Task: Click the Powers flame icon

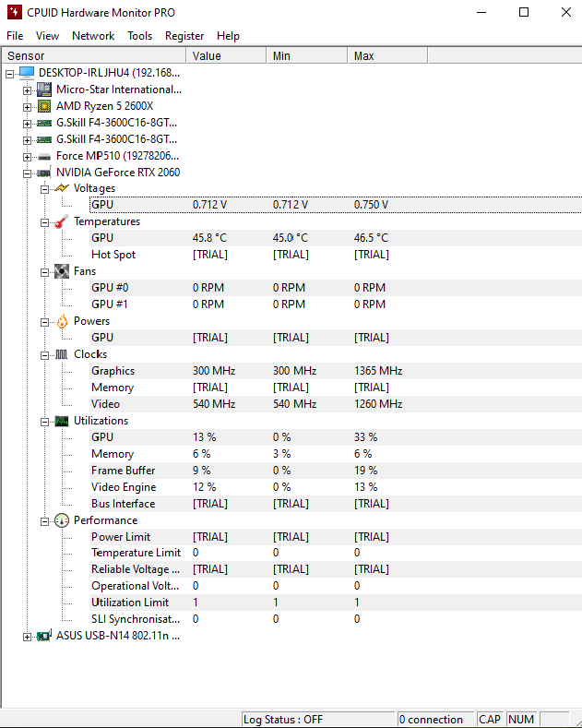Action: pyautogui.click(x=62, y=321)
